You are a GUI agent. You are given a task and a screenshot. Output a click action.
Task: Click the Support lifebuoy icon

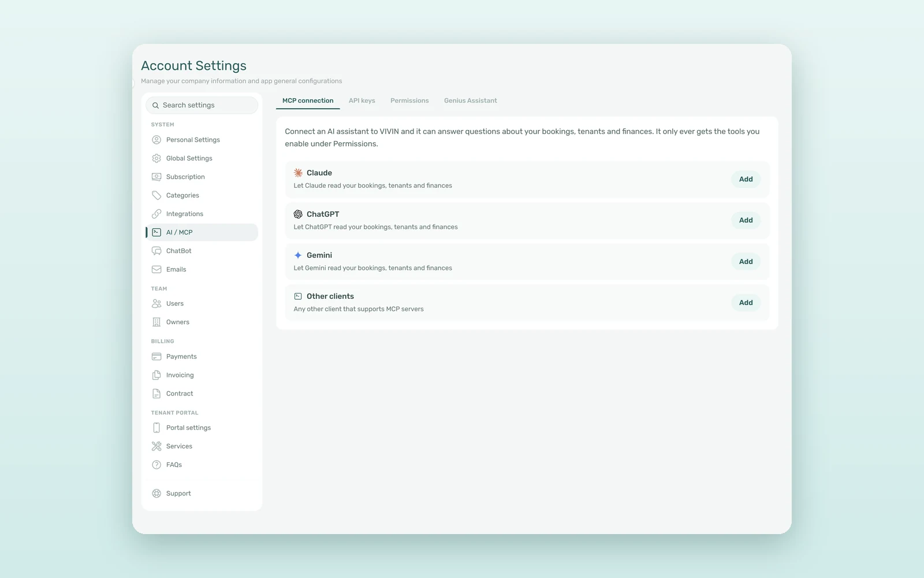click(x=157, y=494)
